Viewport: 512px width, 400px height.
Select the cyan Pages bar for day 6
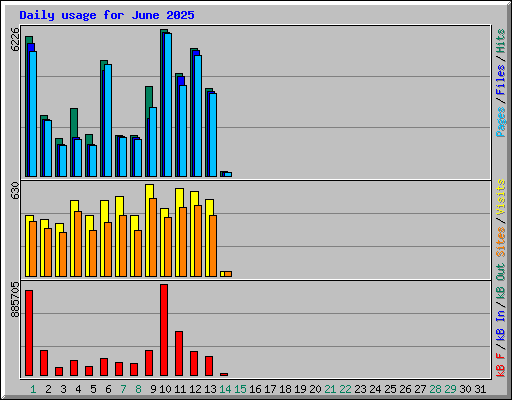[x=108, y=121]
